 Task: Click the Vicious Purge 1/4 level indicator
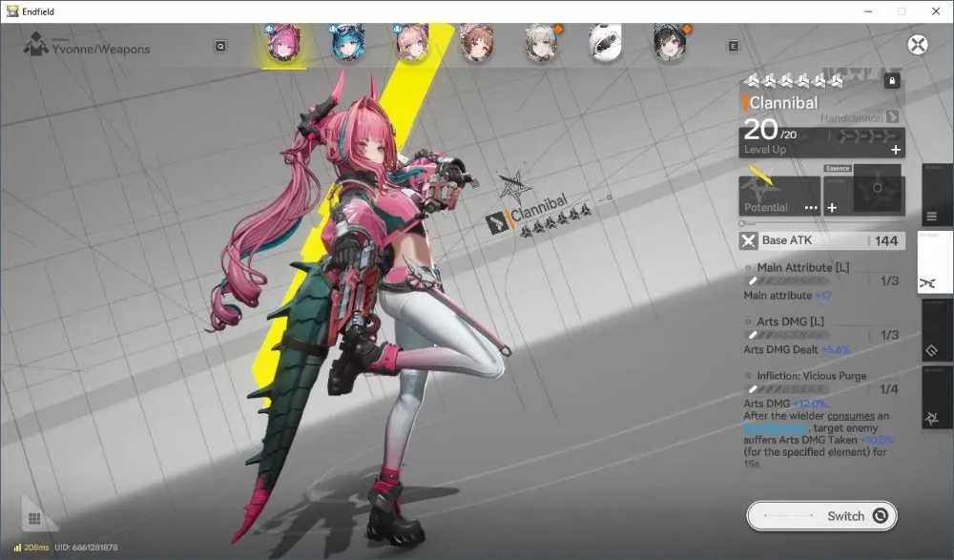(889, 389)
